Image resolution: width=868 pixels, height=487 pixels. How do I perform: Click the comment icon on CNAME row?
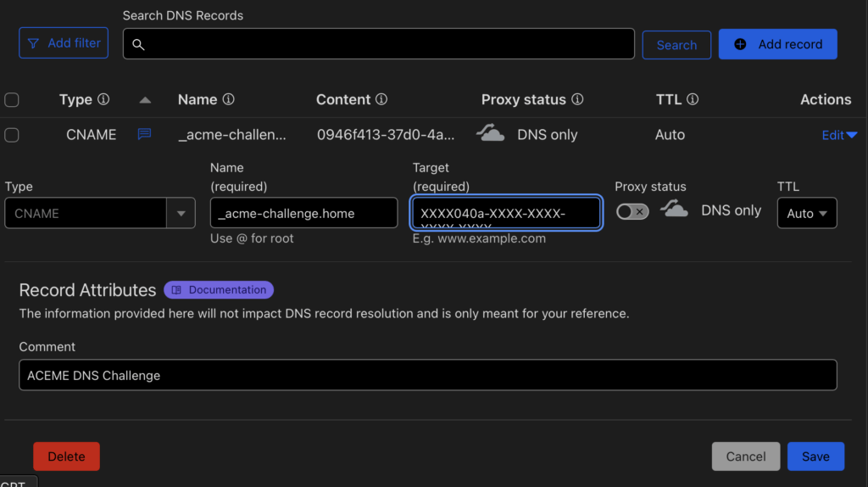(144, 134)
